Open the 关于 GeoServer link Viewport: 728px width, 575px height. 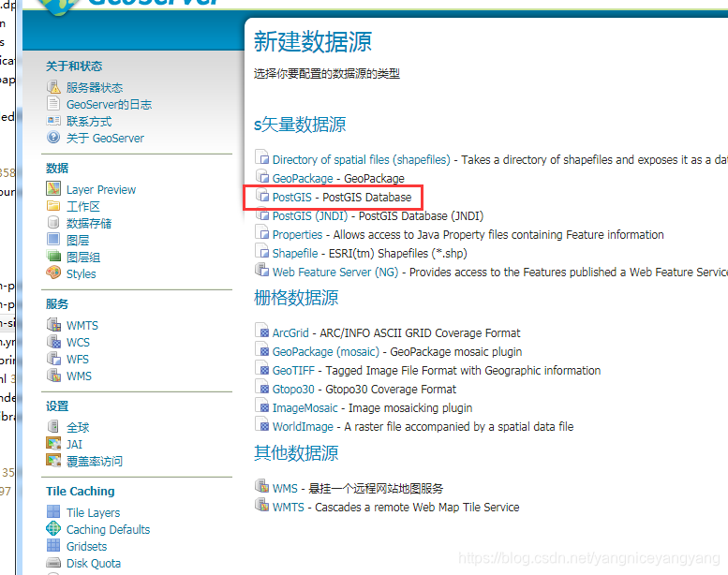point(105,139)
